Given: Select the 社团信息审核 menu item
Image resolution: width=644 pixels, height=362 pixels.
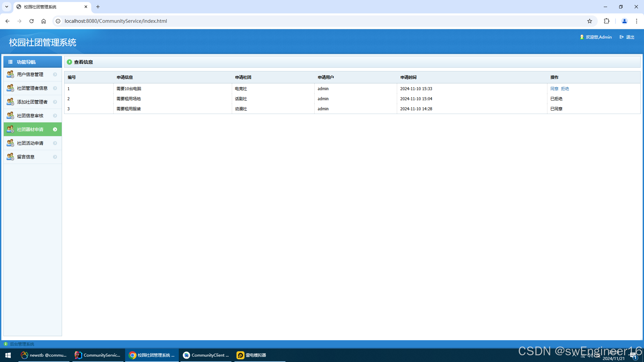Looking at the screenshot, I should click(x=30, y=116).
